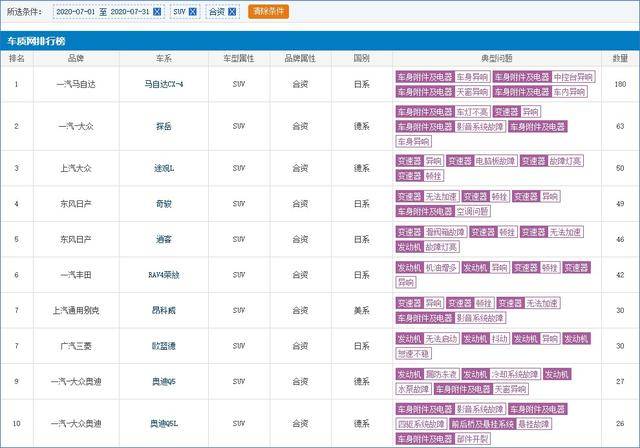This screenshot has height=448, width=640.
Task: Open the 欧蓝德 model link
Action: click(164, 346)
